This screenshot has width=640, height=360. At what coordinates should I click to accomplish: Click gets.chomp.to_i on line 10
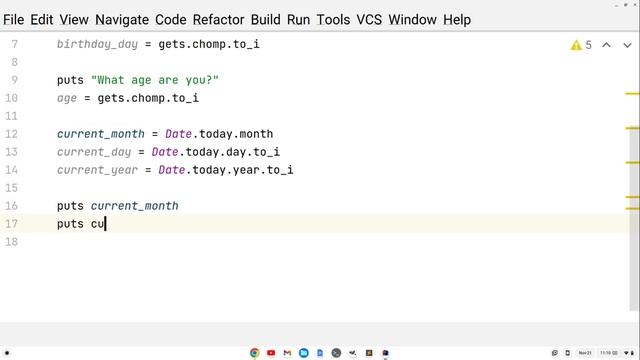coord(148,98)
